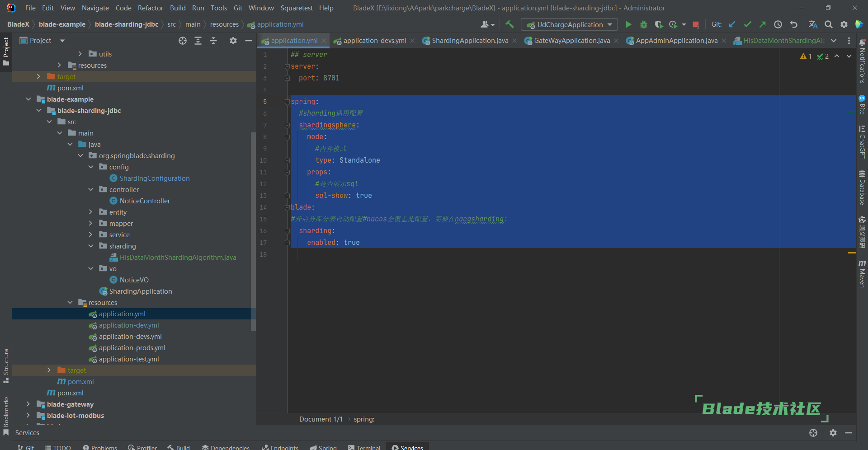The width and height of the screenshot is (868, 450).
Task: Expand the blade-gateway module
Action: click(28, 404)
